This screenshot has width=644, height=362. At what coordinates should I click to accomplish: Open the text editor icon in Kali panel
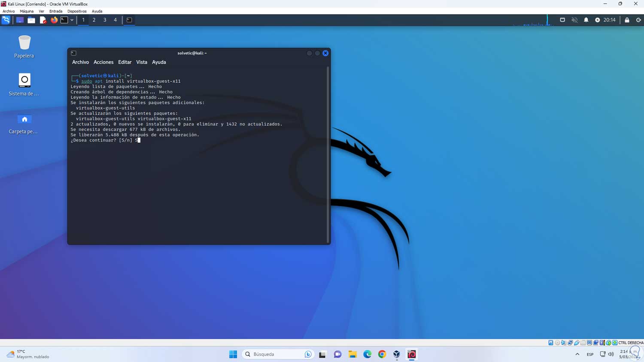pyautogui.click(x=43, y=20)
